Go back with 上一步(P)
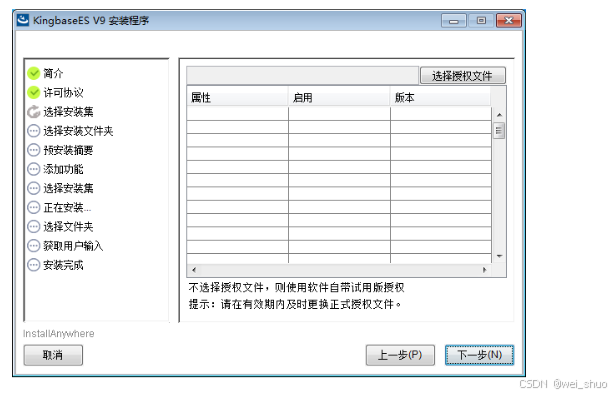This screenshot has width=614, height=395. tap(400, 355)
